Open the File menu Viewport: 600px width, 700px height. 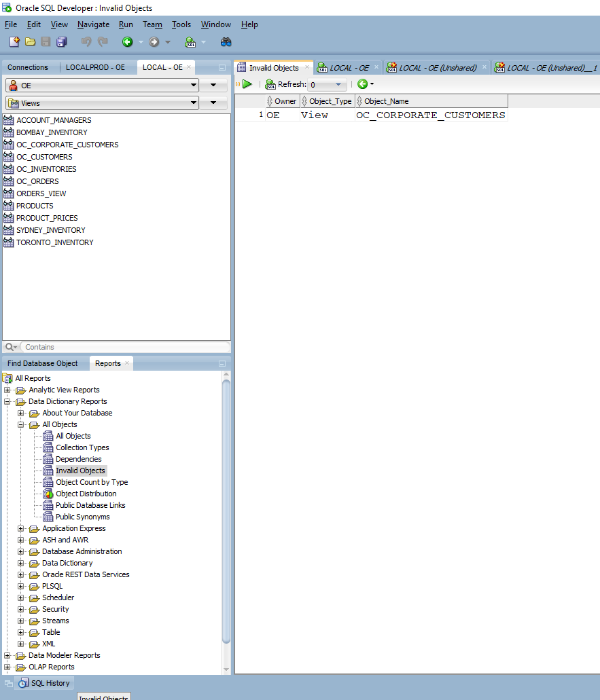click(x=11, y=24)
